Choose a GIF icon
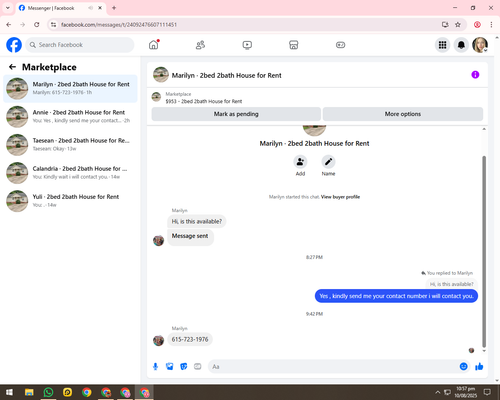 (198, 367)
